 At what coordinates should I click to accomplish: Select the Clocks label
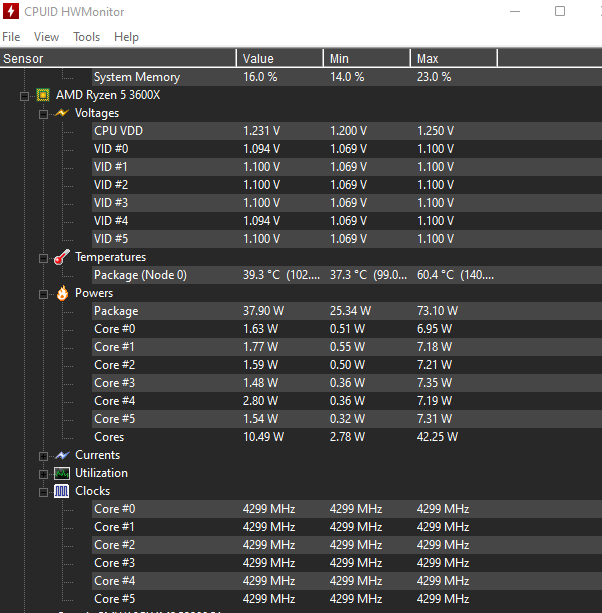click(92, 491)
